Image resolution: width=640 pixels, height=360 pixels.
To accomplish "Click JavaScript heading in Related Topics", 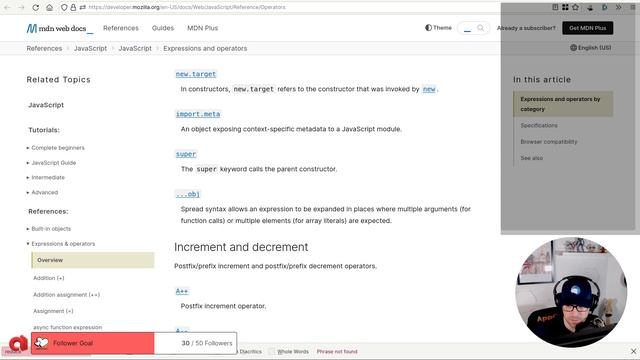I will pyautogui.click(x=46, y=105).
